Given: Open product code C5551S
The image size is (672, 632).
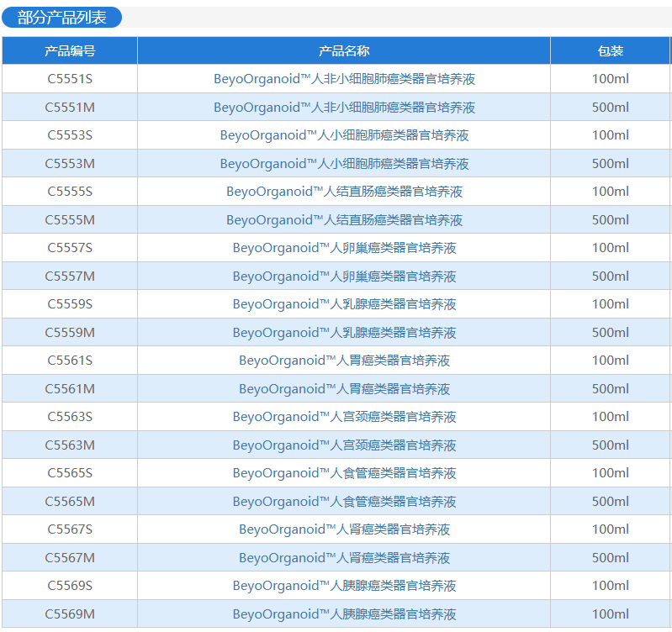Looking at the screenshot, I should pos(70,79).
